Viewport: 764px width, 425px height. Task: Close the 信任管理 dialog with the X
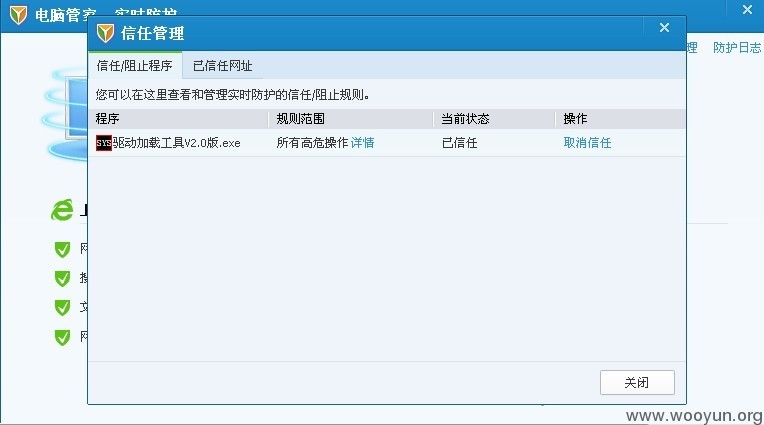coord(664,28)
